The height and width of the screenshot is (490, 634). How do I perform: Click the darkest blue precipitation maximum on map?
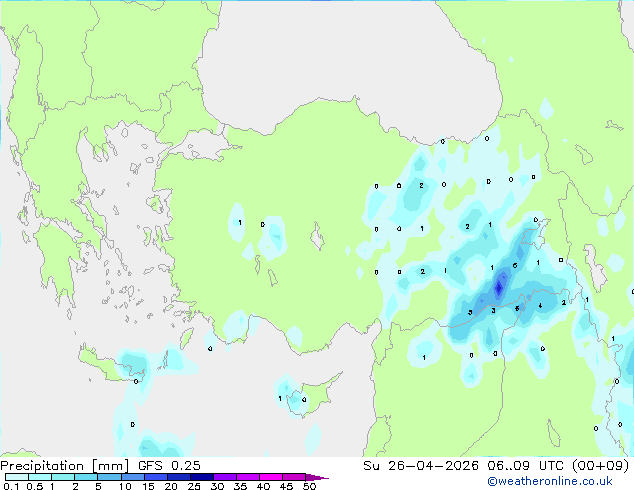coord(499,287)
